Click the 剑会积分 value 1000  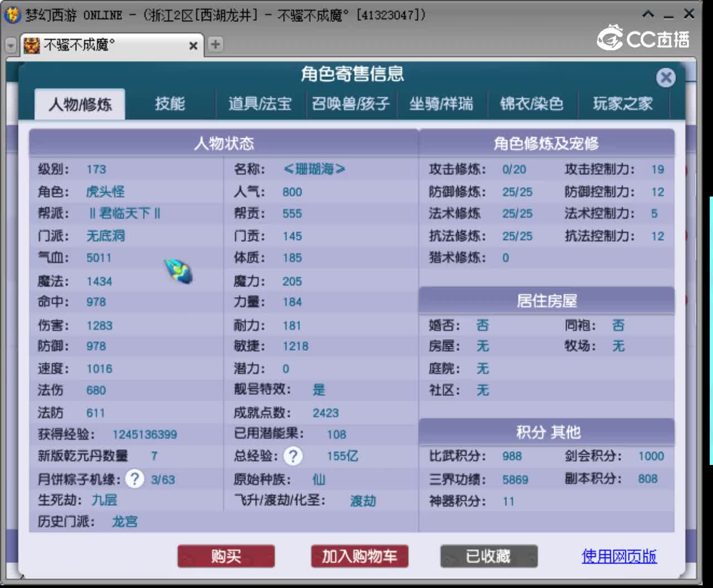pyautogui.click(x=651, y=457)
